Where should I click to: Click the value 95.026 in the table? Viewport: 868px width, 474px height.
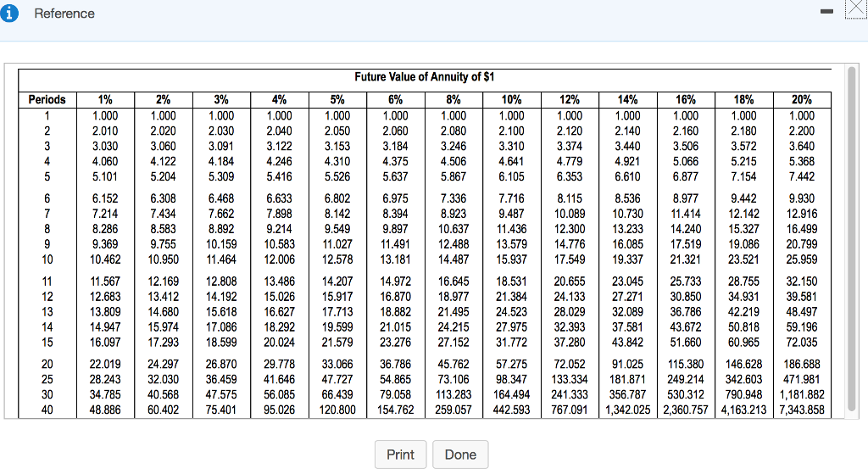click(x=279, y=410)
